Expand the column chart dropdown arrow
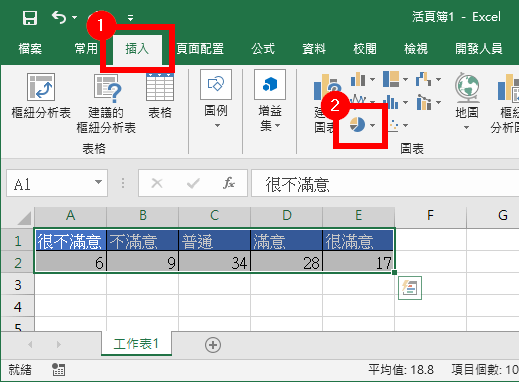519x382 pixels. pos(372,80)
